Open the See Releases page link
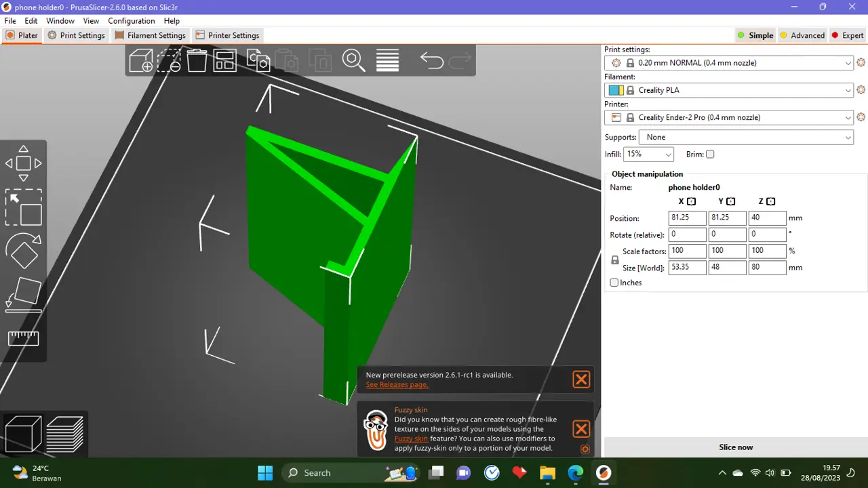Viewport: 868px width, 488px height. [x=397, y=385]
